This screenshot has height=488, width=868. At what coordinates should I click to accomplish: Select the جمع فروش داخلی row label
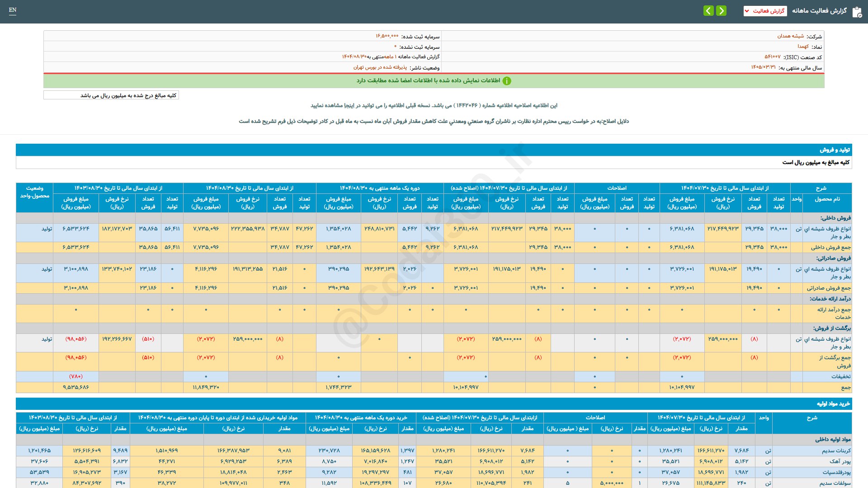(830, 248)
